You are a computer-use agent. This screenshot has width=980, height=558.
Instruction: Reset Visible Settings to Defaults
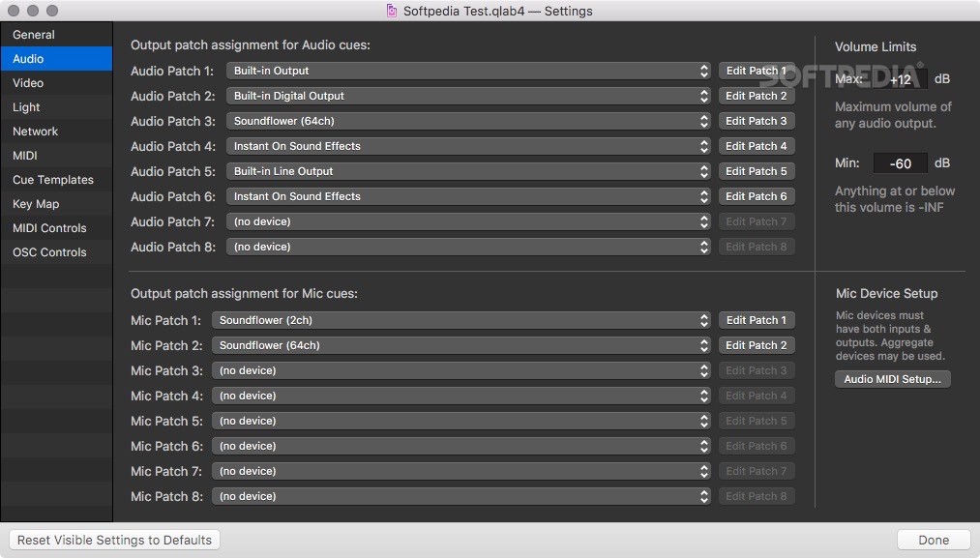click(x=114, y=540)
